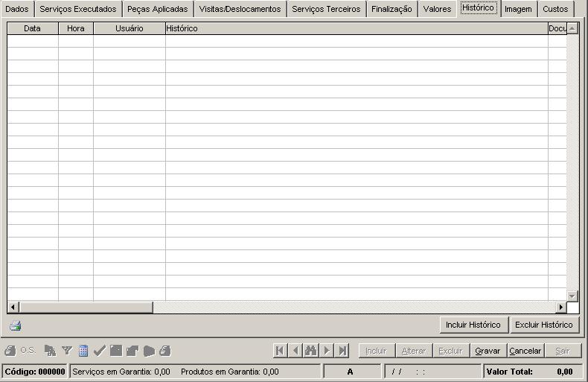Open the Valores tab
This screenshot has height=382, width=588.
click(x=437, y=9)
